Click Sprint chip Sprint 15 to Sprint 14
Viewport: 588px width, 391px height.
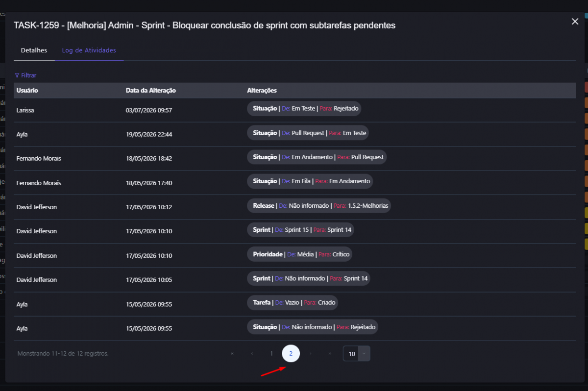tap(300, 230)
